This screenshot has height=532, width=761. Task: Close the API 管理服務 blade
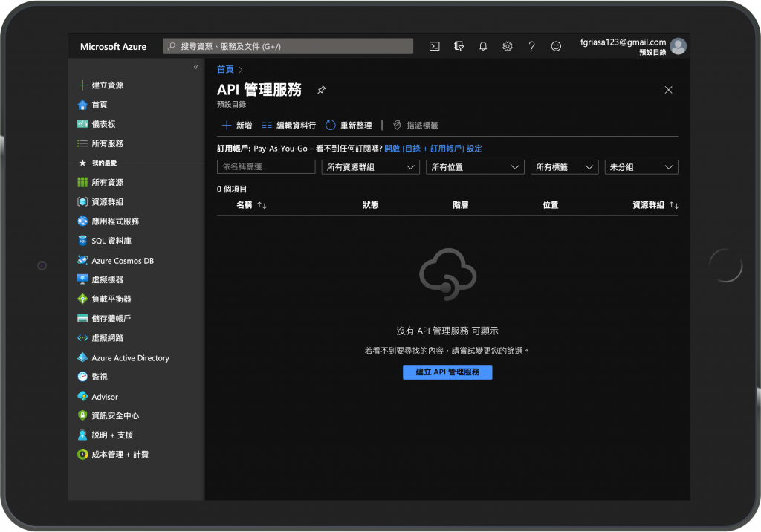pos(668,90)
